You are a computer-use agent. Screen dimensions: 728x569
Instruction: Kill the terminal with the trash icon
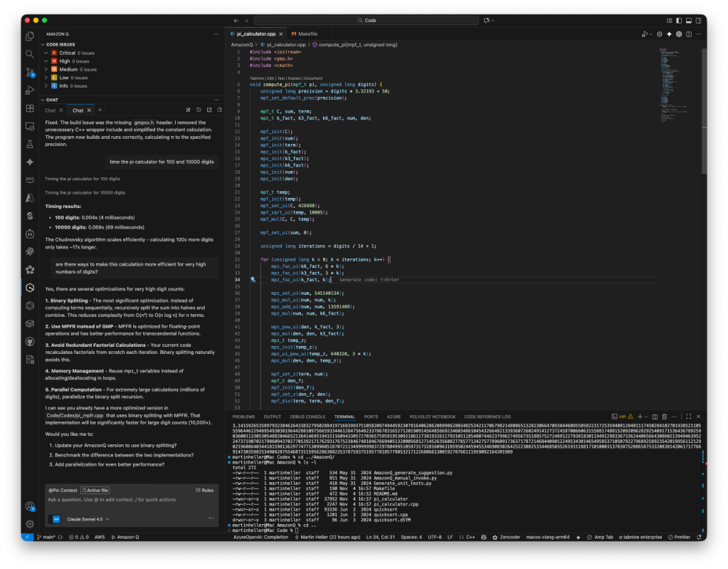point(665,417)
